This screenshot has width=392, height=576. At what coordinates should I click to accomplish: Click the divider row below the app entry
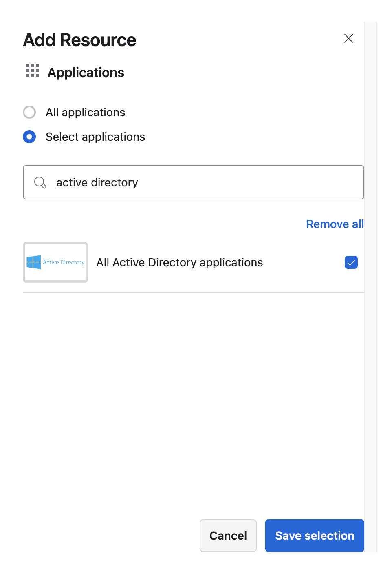click(194, 292)
